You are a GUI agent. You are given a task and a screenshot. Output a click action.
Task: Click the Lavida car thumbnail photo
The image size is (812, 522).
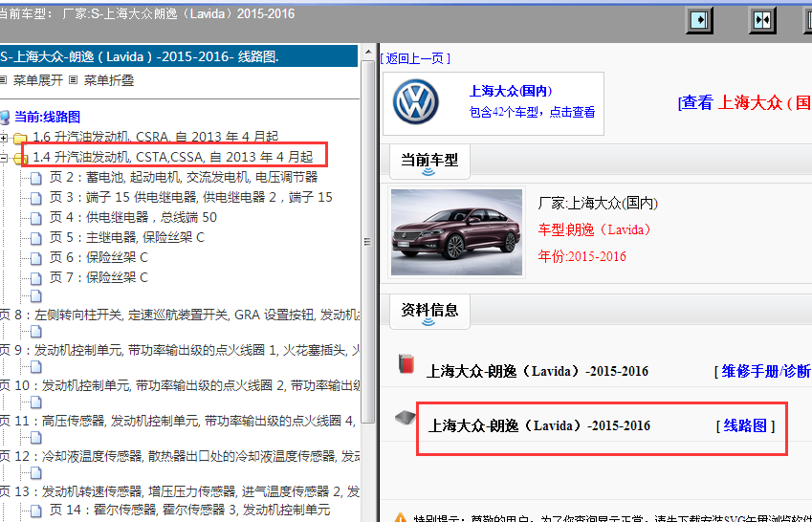456,232
